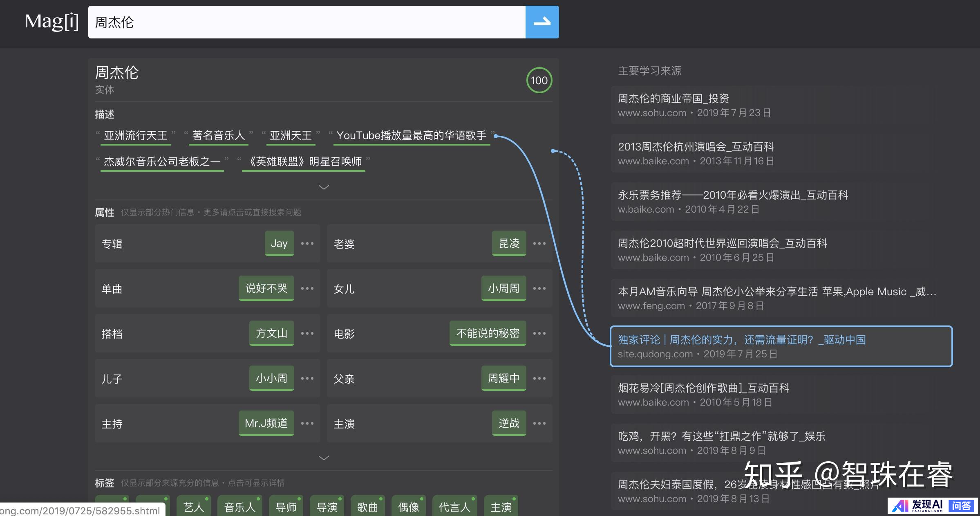Screen dimensions: 980x516
Task: Open ellipsis menu for 主持 row
Action: pos(307,424)
